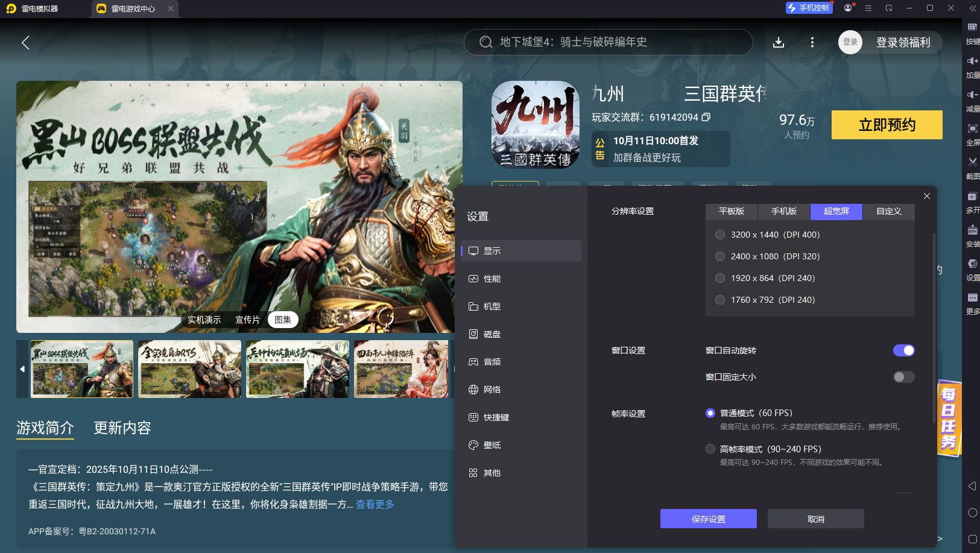Image resolution: width=980 pixels, height=553 pixels.
Task: Switch gallery to 实机演示 gameplay demo
Action: pos(204,320)
